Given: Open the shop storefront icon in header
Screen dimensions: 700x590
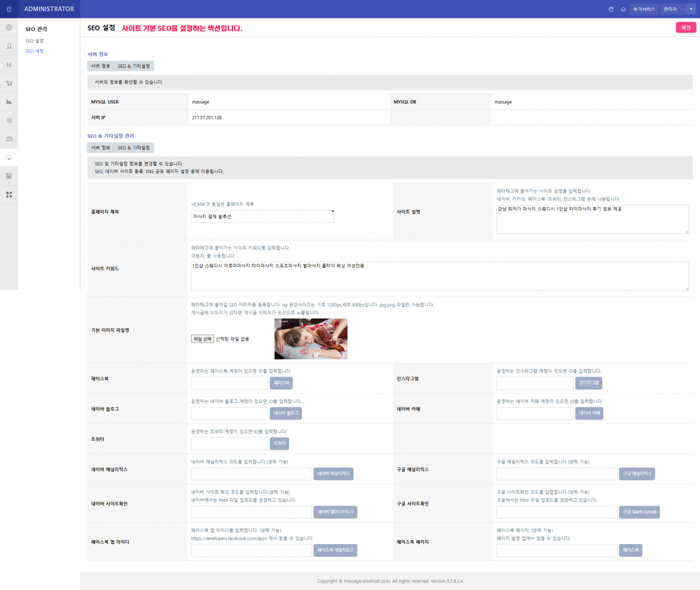Looking at the screenshot, I should point(611,9).
